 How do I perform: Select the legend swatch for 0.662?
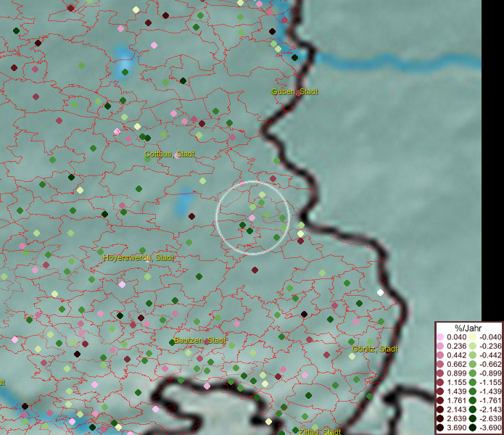440,365
